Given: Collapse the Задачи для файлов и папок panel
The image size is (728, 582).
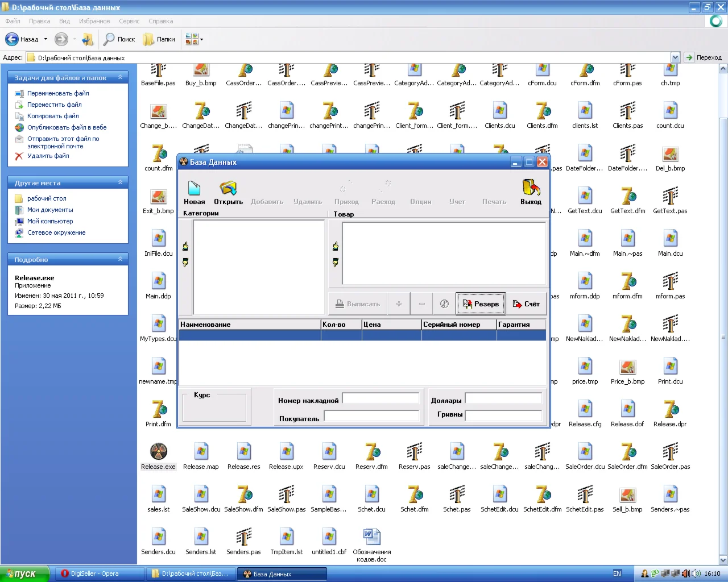Looking at the screenshot, I should click(x=120, y=77).
